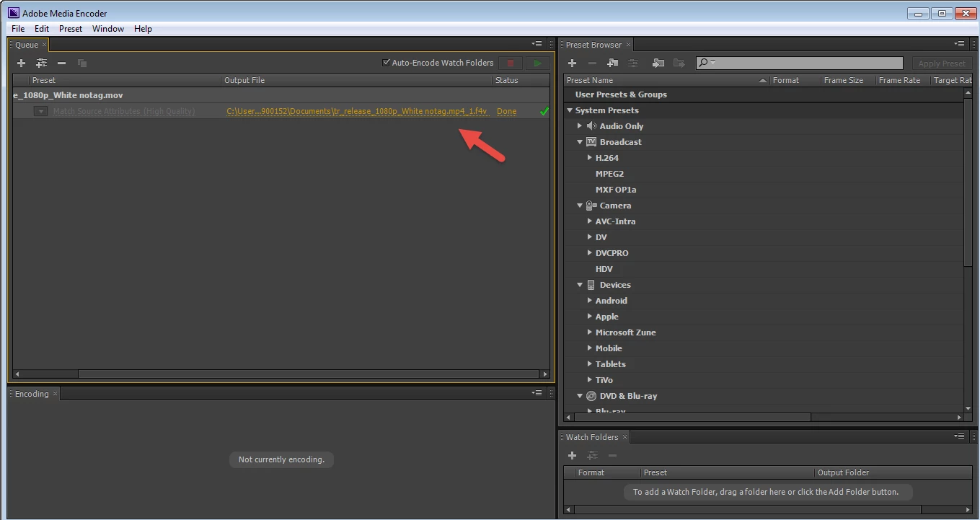
Task: Click the green Start Queue button
Action: point(537,63)
